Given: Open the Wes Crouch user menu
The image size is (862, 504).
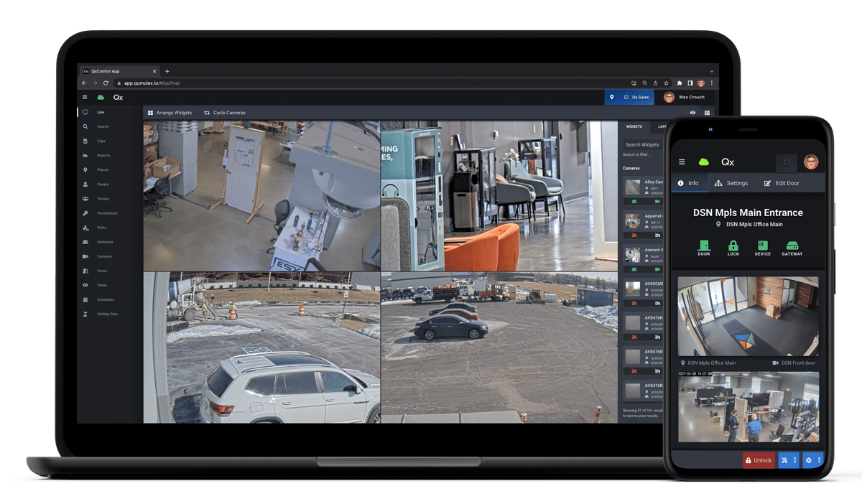Looking at the screenshot, I should [x=685, y=97].
